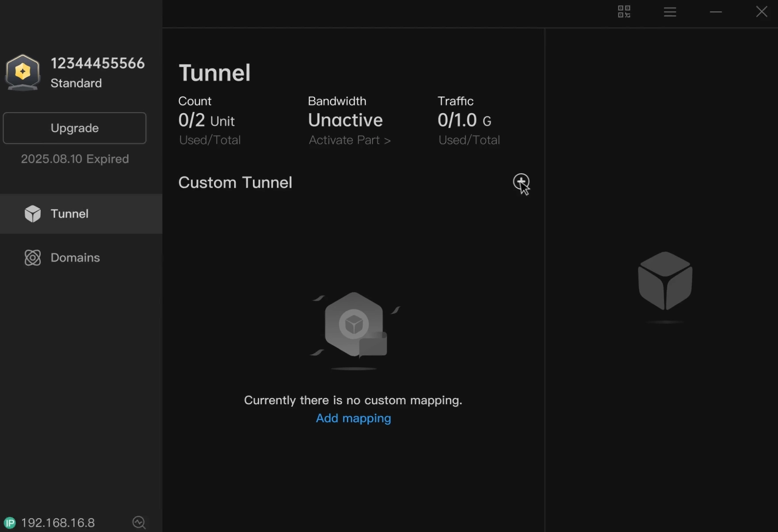Click the Standard plan label
778x532 pixels.
point(76,83)
